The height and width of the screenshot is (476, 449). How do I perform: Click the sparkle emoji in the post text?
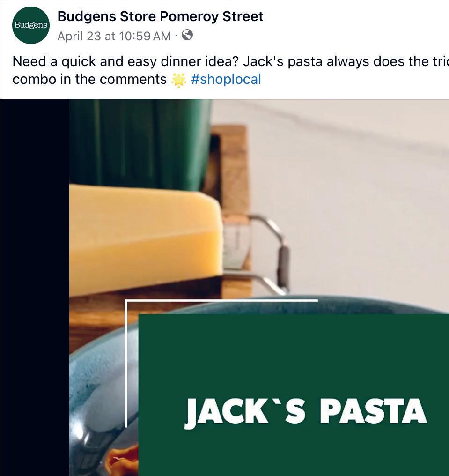[179, 80]
